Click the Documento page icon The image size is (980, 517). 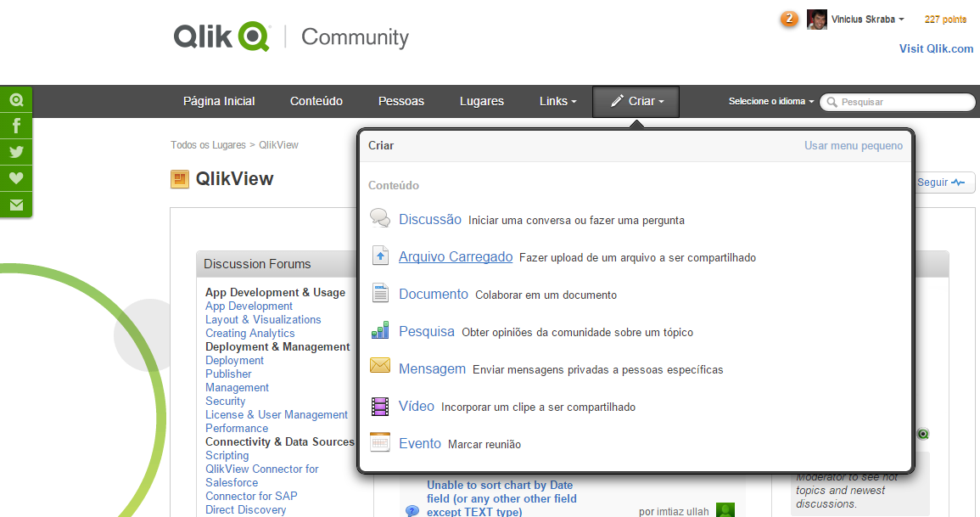(380, 293)
